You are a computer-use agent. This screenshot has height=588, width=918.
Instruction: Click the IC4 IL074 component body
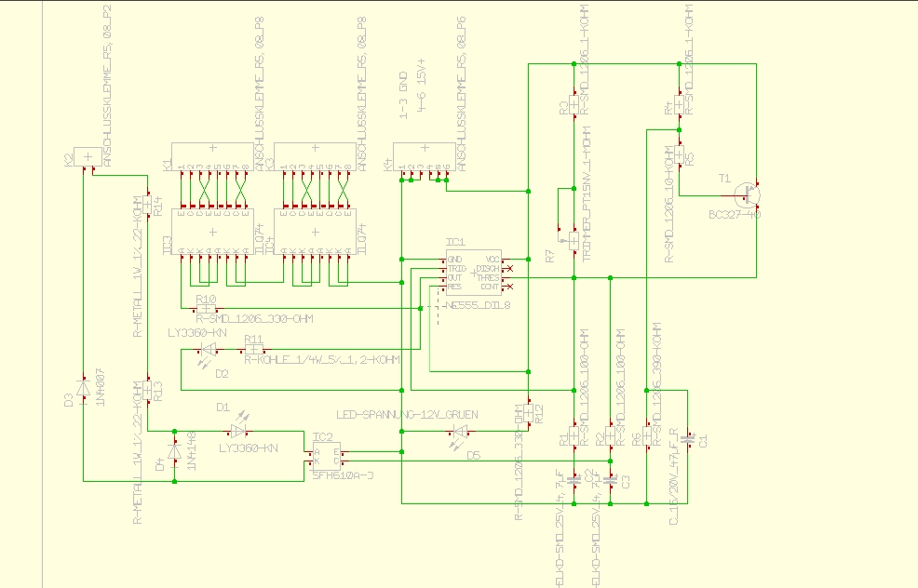coord(315,232)
